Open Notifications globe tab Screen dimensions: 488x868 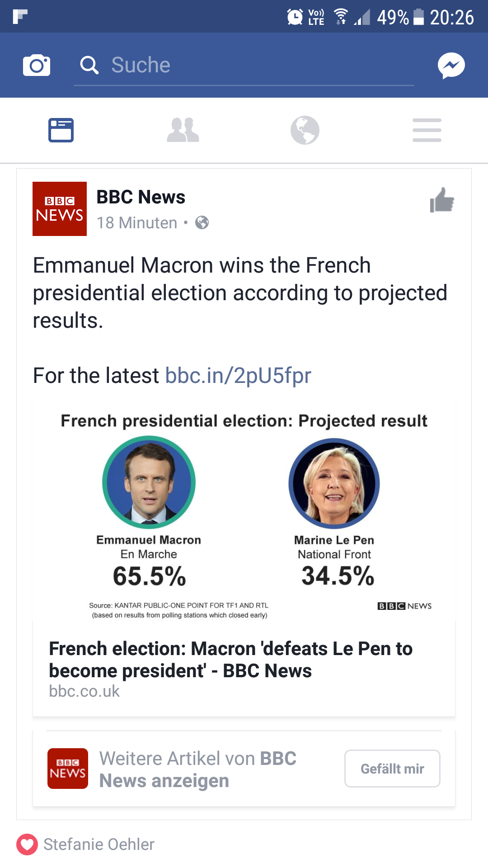click(x=305, y=130)
